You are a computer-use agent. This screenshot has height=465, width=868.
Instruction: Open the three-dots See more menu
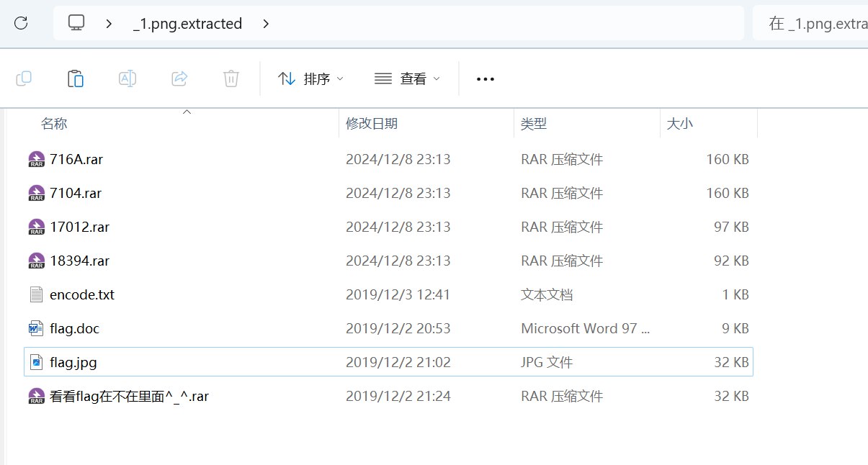(486, 79)
